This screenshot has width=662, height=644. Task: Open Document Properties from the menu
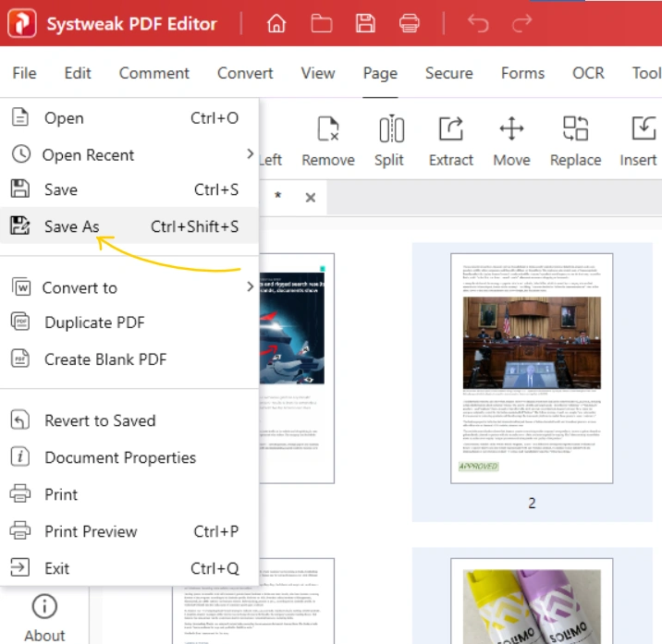click(x=120, y=457)
